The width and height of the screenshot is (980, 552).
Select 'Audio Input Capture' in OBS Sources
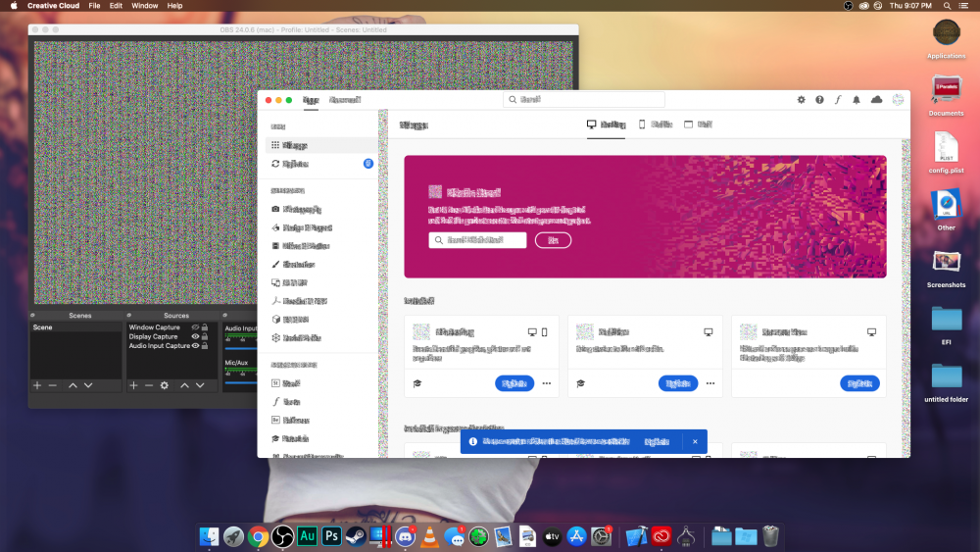tap(160, 346)
